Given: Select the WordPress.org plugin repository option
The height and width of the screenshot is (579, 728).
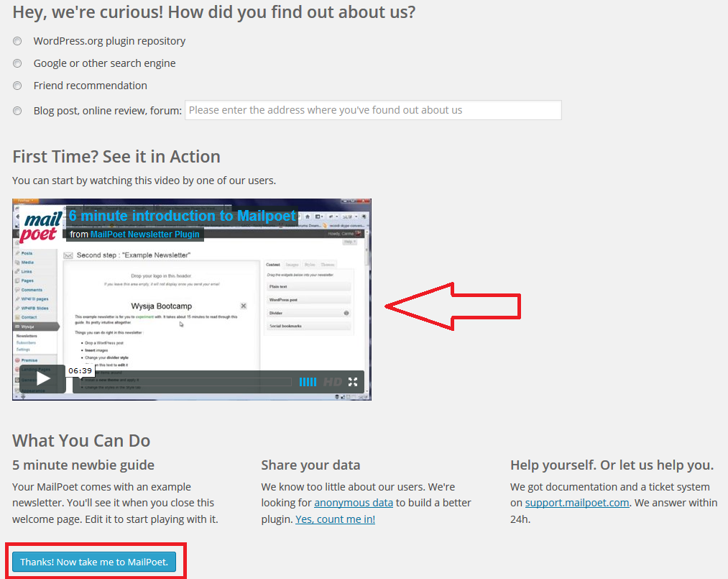Looking at the screenshot, I should [x=17, y=42].
